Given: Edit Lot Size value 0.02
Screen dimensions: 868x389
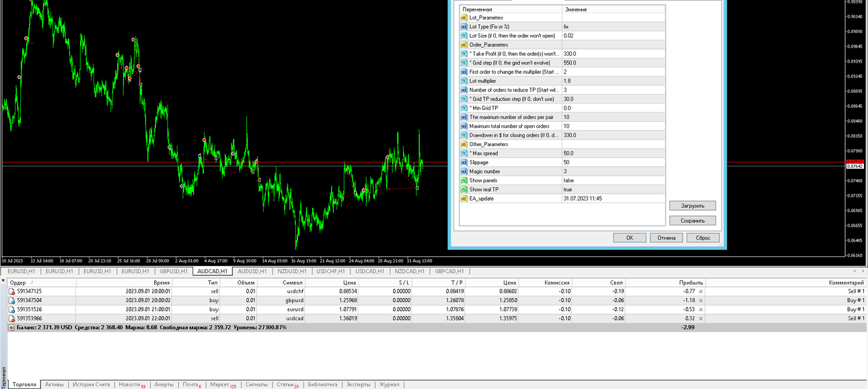Looking at the screenshot, I should (x=614, y=36).
